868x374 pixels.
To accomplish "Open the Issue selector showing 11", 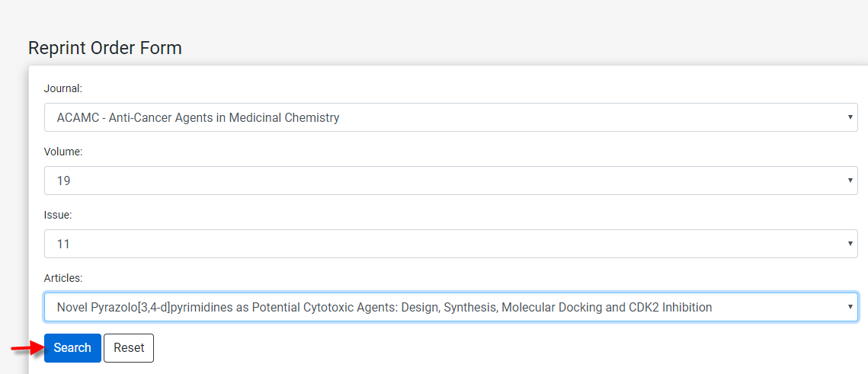I will [451, 244].
